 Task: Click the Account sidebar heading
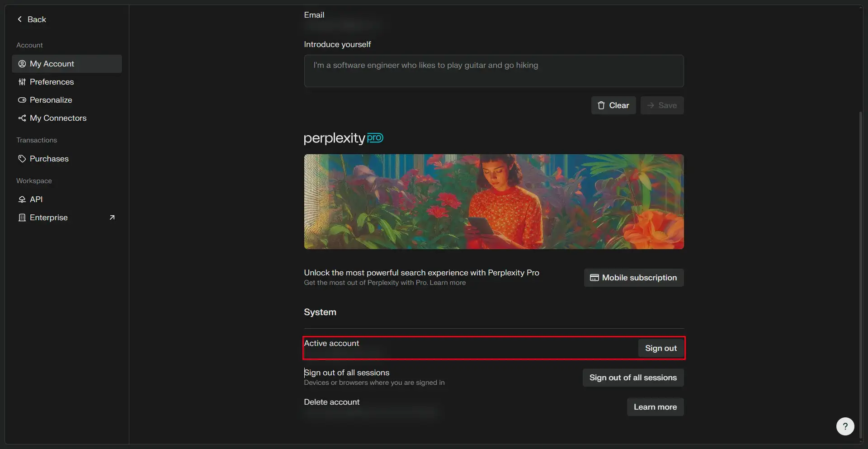click(x=29, y=45)
